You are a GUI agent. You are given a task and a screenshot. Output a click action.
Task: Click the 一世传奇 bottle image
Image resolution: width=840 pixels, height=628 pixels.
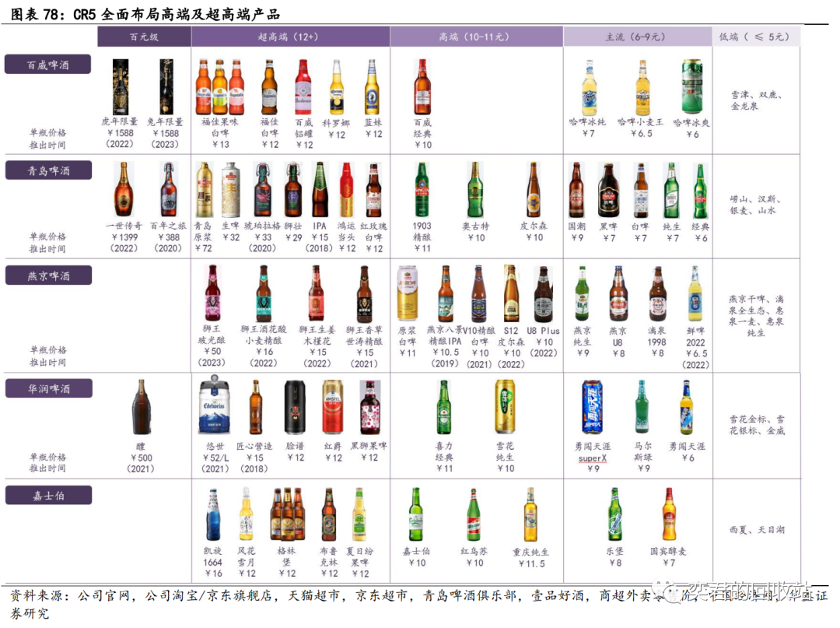click(x=124, y=189)
